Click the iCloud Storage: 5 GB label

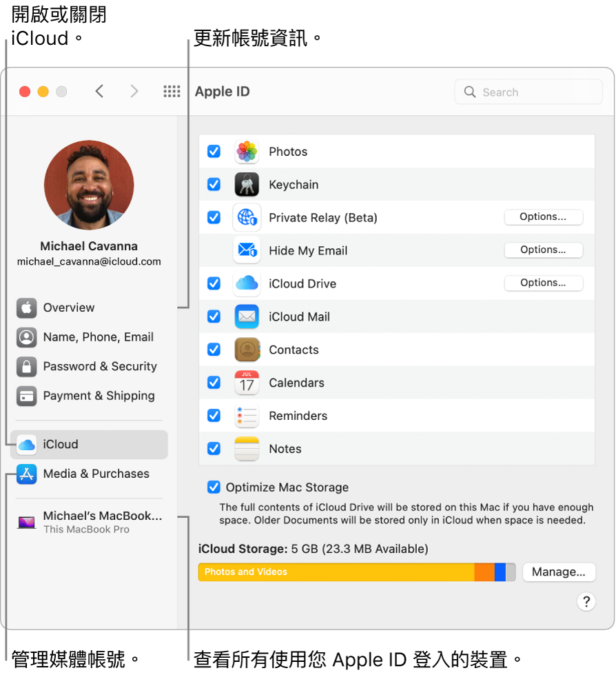[313, 549]
